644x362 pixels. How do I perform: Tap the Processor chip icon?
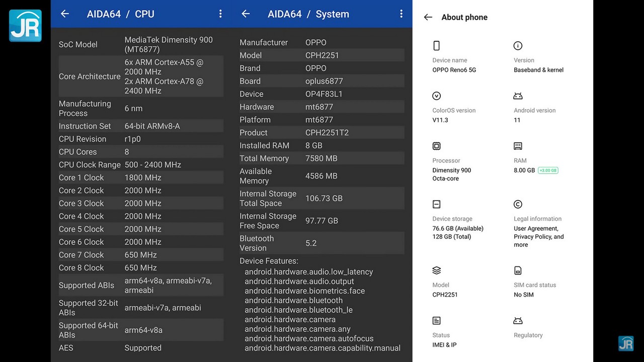[436, 146]
